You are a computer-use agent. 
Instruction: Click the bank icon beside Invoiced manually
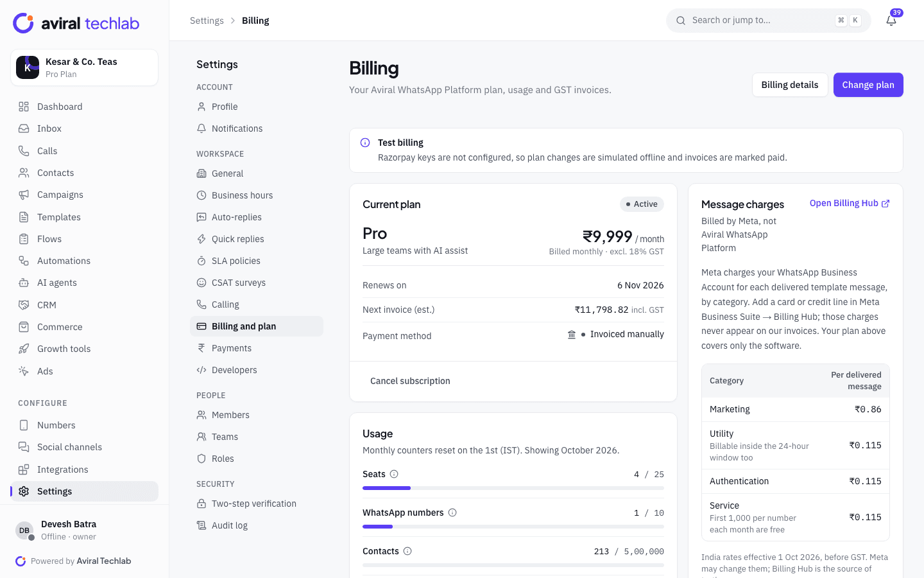572,335
